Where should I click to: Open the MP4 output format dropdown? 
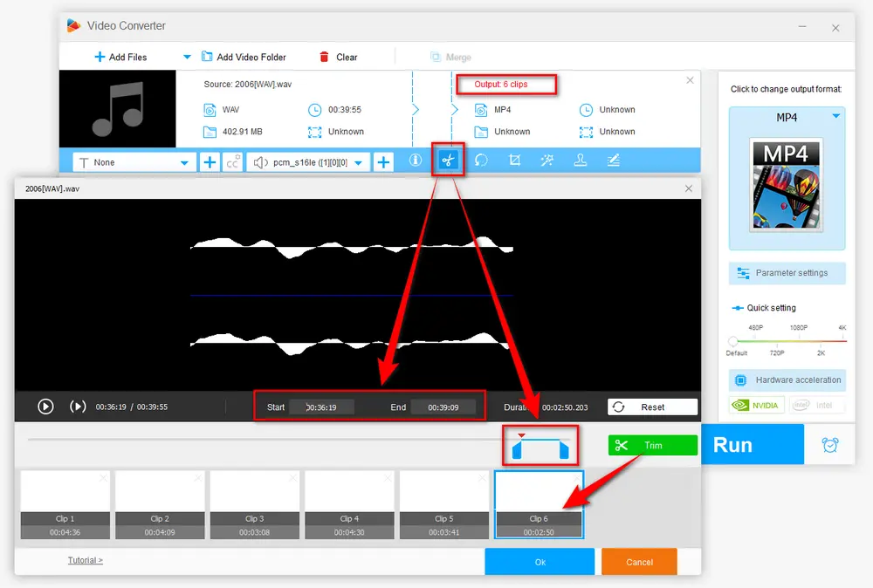835,116
